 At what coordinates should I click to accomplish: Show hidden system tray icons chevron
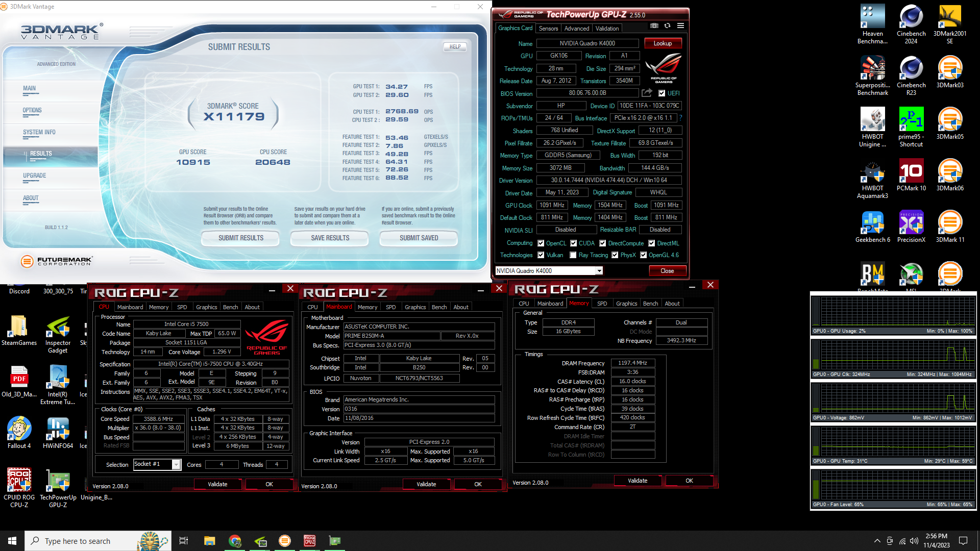[x=877, y=541]
